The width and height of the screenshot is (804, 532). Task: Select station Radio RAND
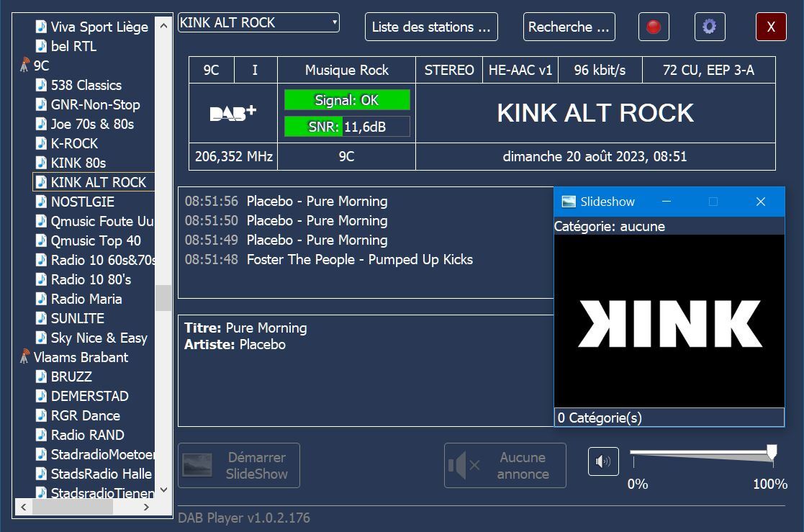[x=88, y=435]
